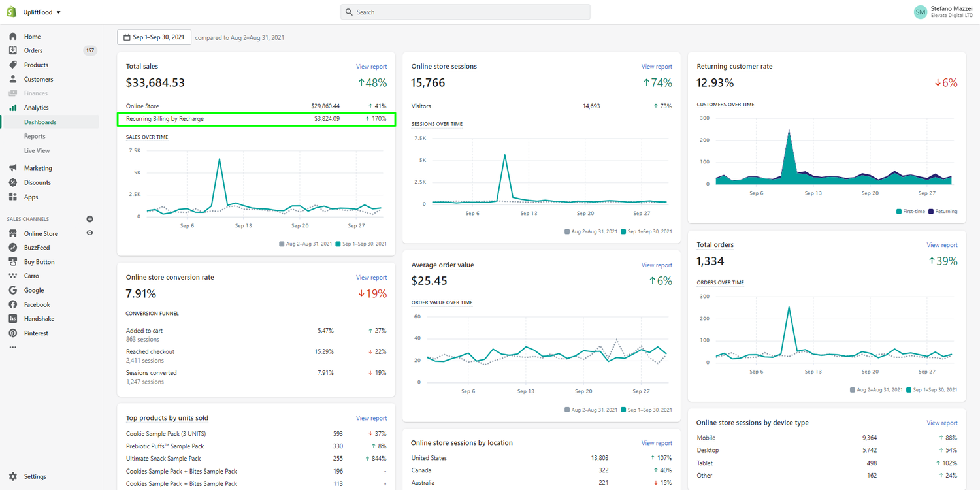View report for sessions by device type

point(942,423)
